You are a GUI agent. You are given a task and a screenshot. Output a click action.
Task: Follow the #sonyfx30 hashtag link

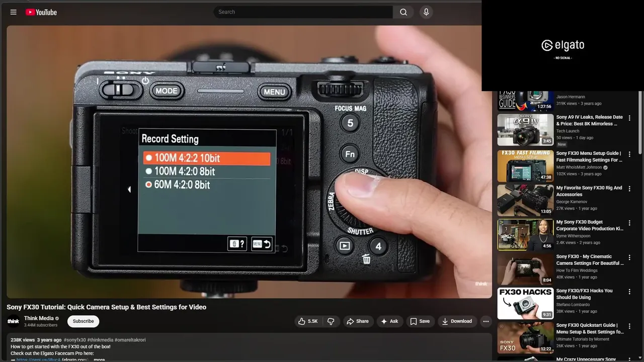75,340
